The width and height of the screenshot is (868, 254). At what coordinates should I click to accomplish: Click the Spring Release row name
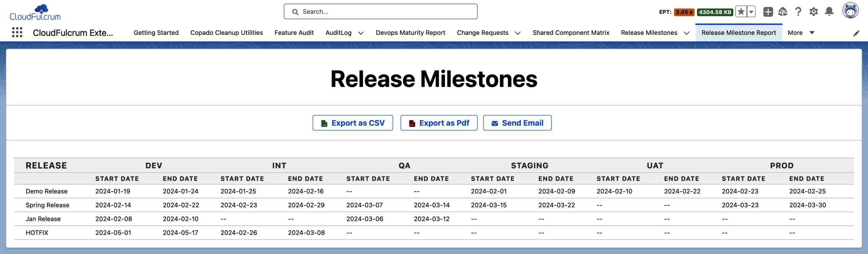47,205
